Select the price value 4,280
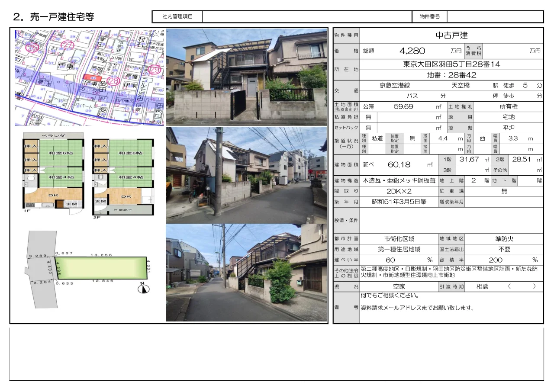Viewport: 554px width, 392px height. click(412, 51)
